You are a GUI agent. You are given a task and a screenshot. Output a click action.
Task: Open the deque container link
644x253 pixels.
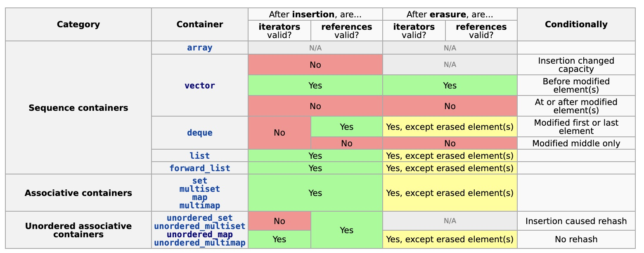coord(200,133)
